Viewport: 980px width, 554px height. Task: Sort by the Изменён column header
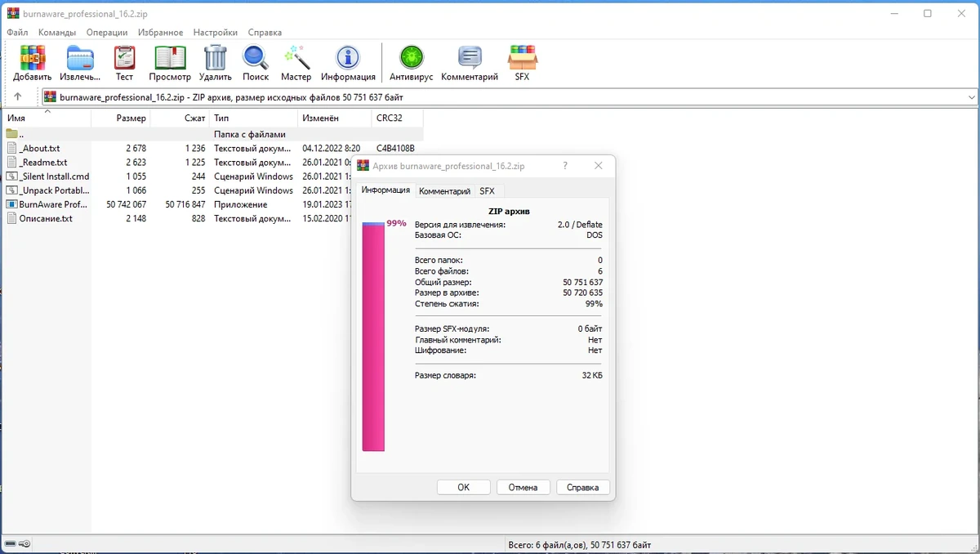pyautogui.click(x=334, y=118)
